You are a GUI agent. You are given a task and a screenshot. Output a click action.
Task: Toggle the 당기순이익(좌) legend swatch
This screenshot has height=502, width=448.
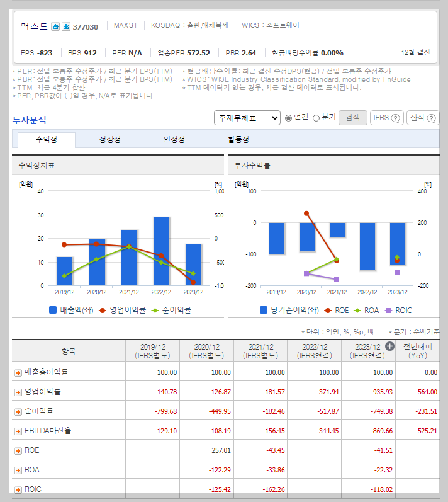coord(264,310)
